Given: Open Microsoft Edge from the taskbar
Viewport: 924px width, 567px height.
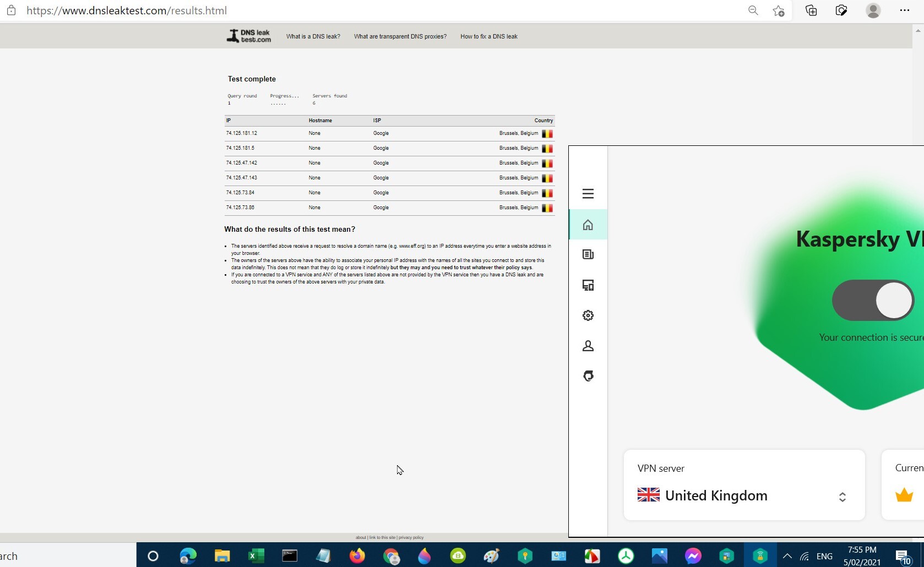Looking at the screenshot, I should [188, 556].
